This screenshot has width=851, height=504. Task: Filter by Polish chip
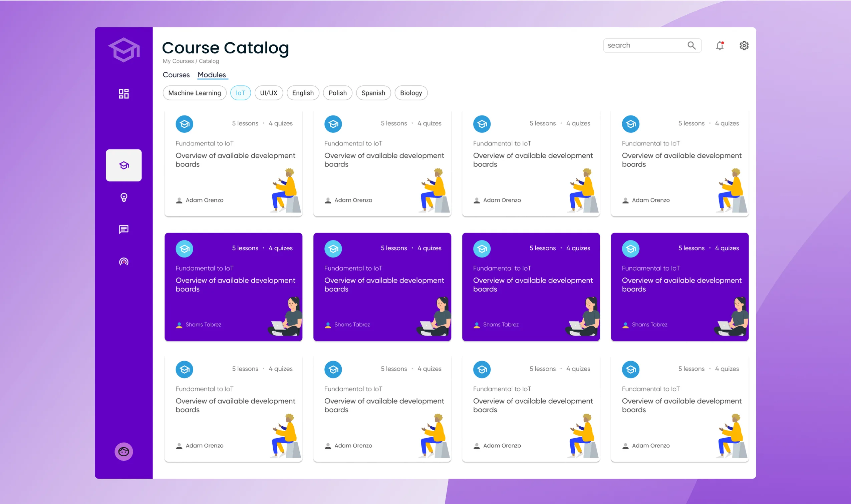337,93
